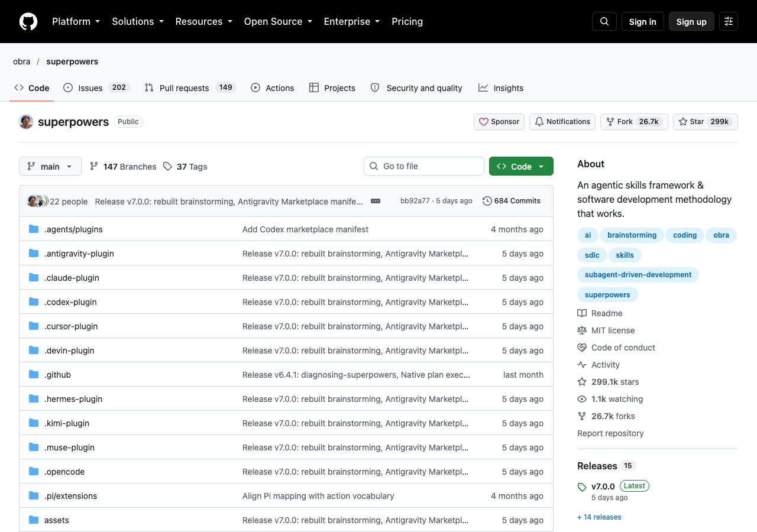Screen dimensions: 757x532
Task: Click the assets folder icon
Action: [34, 520]
